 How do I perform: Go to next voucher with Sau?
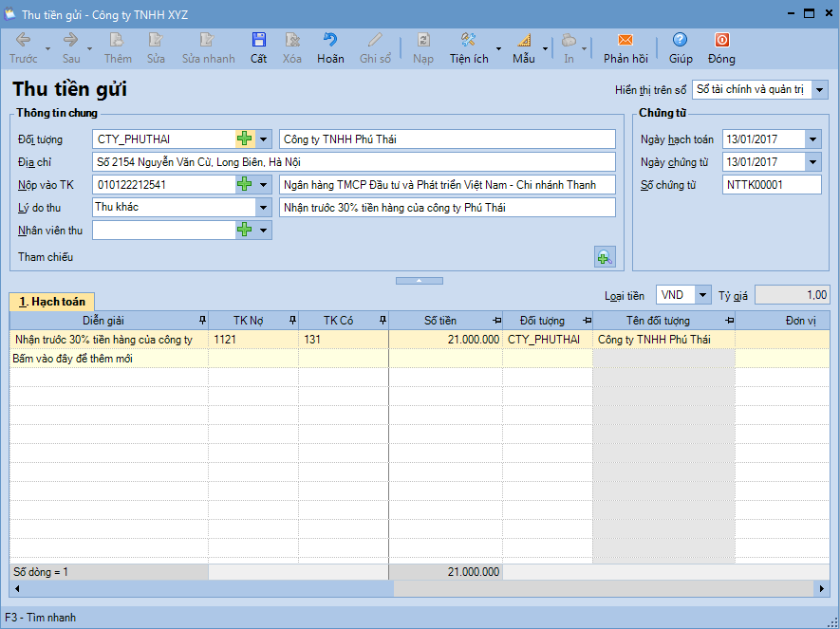pyautogui.click(x=71, y=48)
